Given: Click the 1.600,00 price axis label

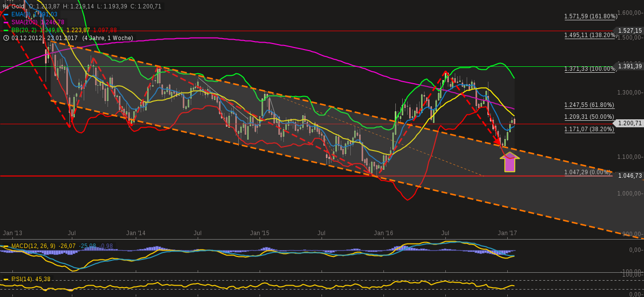Looking at the screenshot, I should pyautogui.click(x=630, y=13).
